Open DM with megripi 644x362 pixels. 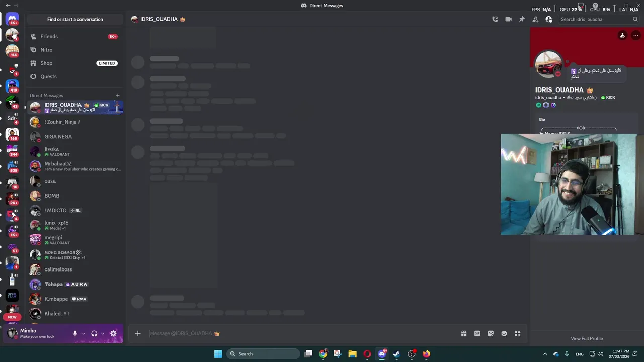(74, 240)
